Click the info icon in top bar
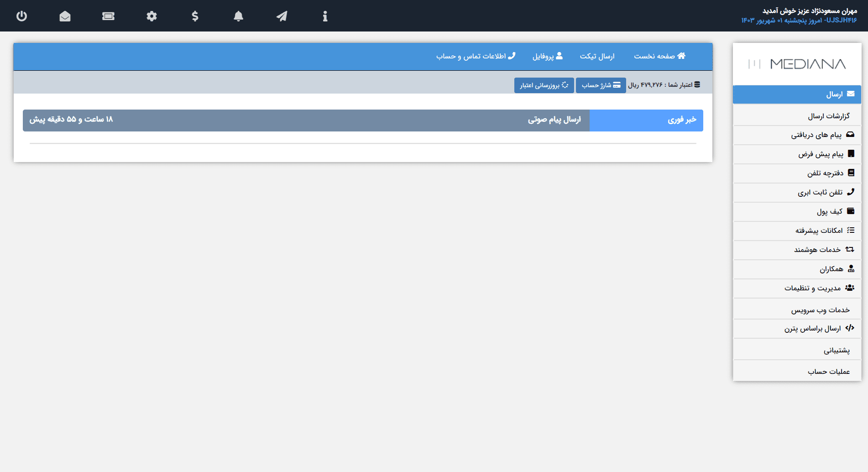Viewport: 868px width, 472px height. coord(325,16)
